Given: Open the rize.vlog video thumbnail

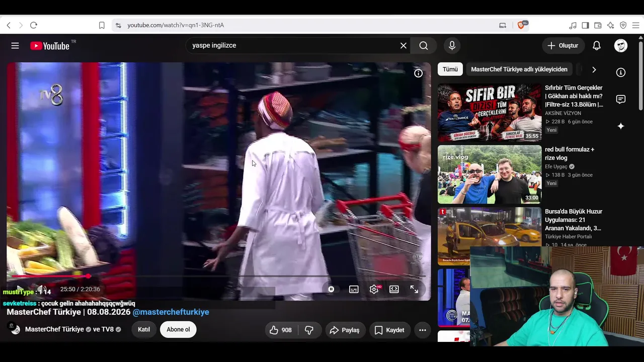Looking at the screenshot, I should 490,174.
